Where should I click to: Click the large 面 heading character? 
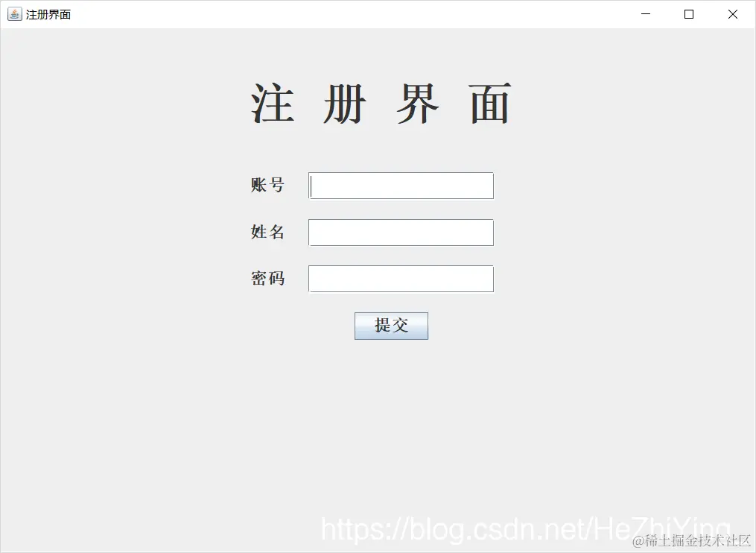pos(490,104)
